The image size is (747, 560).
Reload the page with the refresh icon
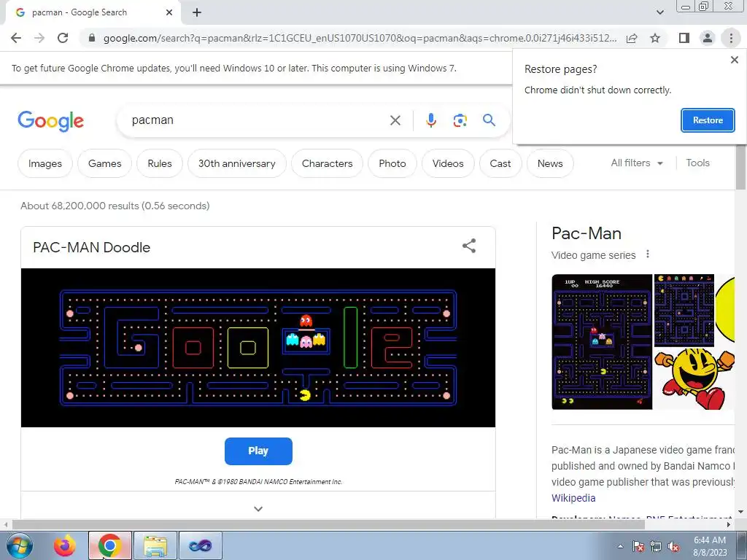63,38
